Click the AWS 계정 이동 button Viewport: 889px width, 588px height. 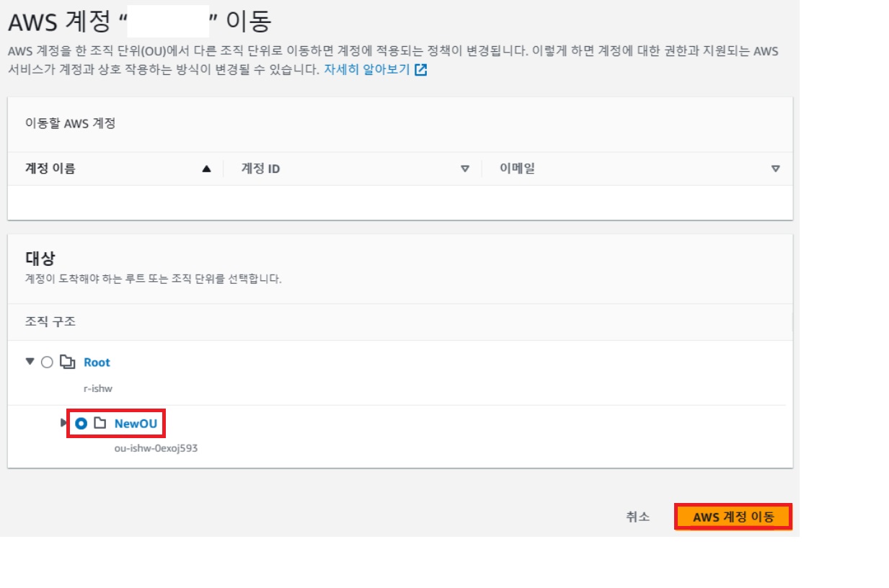pyautogui.click(x=733, y=517)
